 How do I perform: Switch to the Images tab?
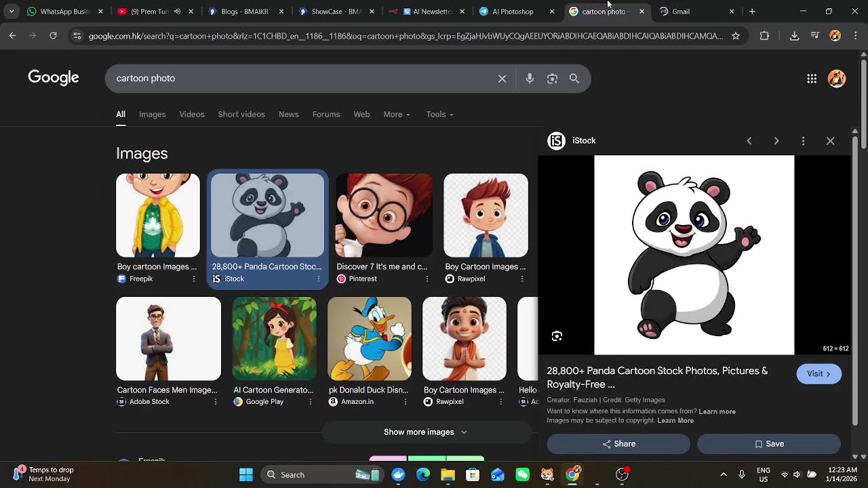(x=152, y=115)
